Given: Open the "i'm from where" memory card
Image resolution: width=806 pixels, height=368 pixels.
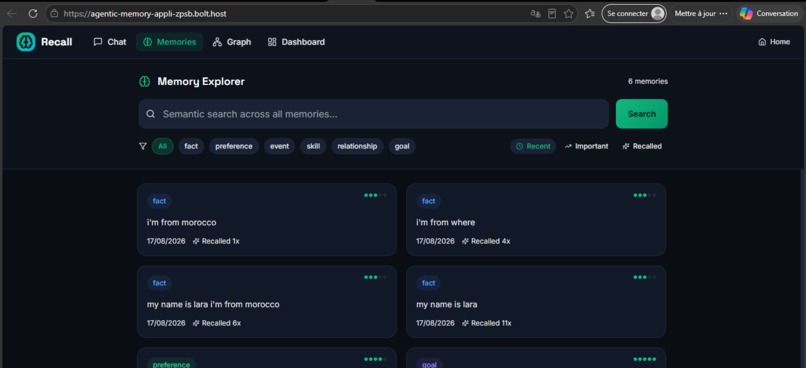Looking at the screenshot, I should pyautogui.click(x=536, y=219).
